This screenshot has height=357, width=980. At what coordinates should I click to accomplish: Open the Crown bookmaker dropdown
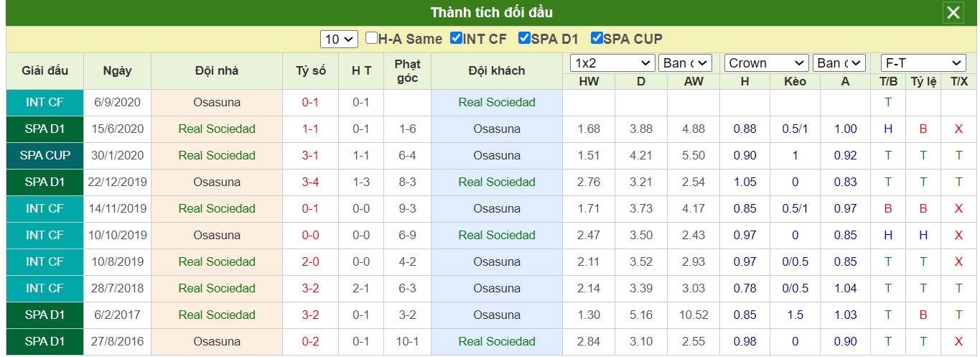coord(766,63)
